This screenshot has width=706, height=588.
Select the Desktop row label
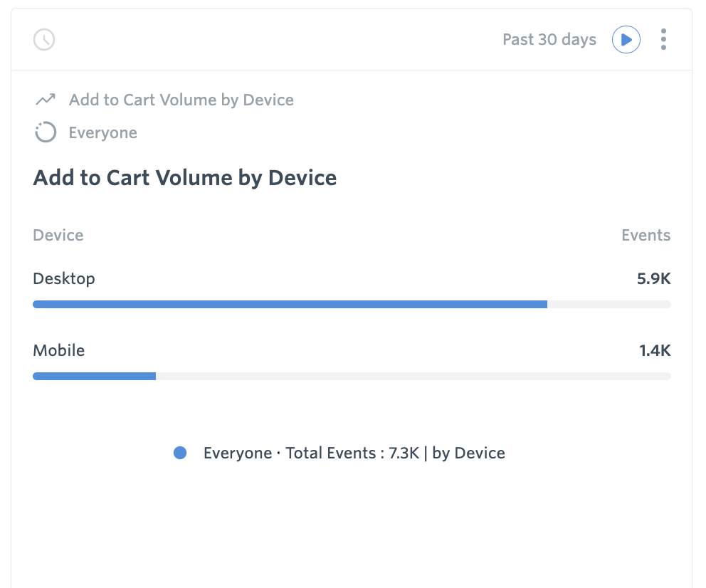(63, 278)
